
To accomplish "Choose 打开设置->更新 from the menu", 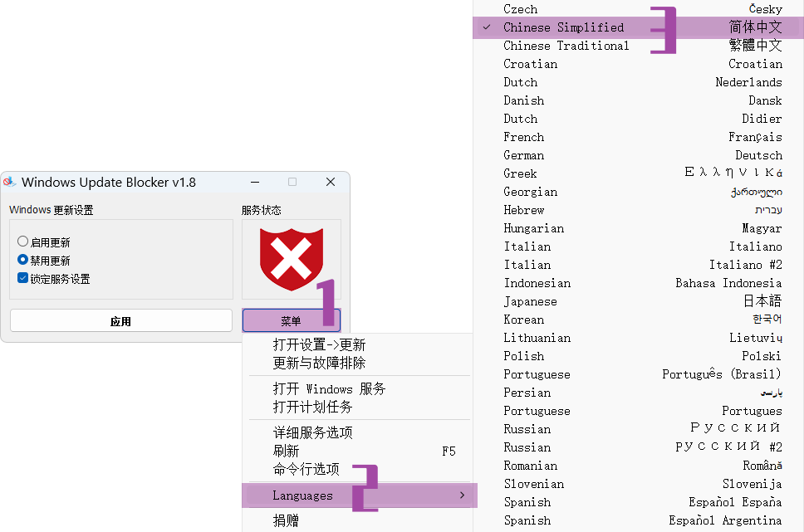I will 357,344.
